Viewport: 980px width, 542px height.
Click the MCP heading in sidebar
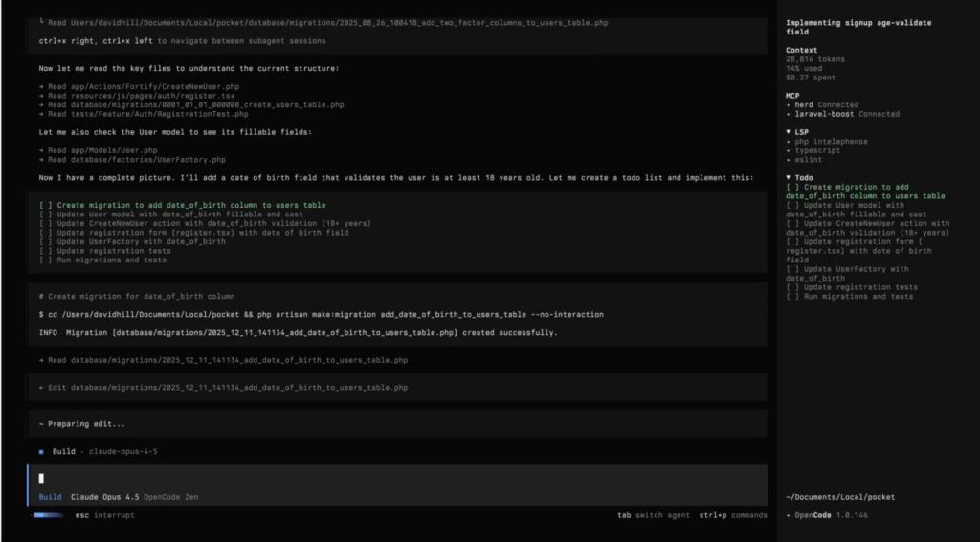(x=792, y=96)
